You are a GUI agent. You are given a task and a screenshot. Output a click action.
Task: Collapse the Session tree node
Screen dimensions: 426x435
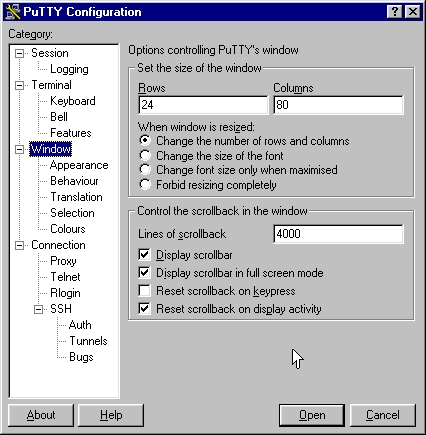[x=20, y=53]
